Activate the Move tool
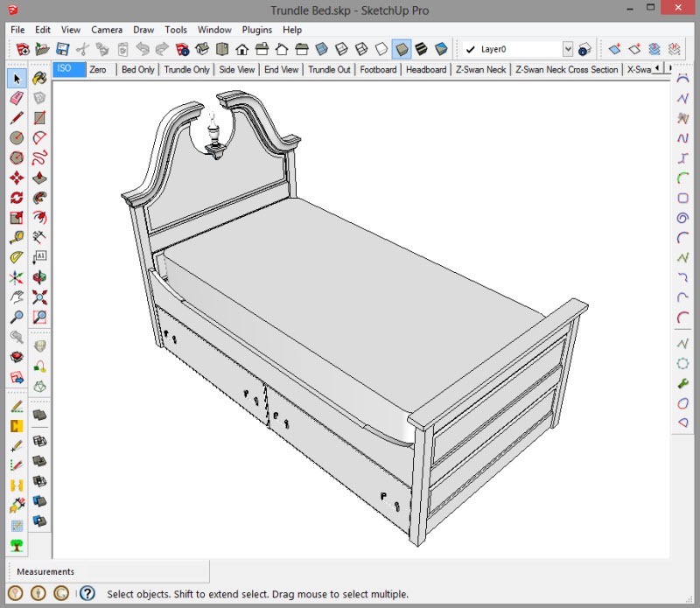The height and width of the screenshot is (608, 700). [x=17, y=178]
